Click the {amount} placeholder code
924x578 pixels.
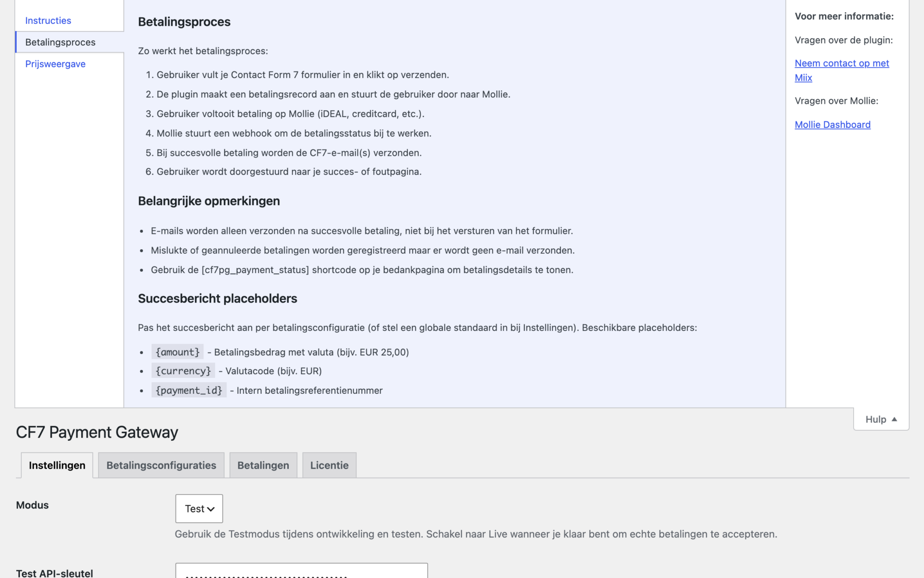coord(177,352)
